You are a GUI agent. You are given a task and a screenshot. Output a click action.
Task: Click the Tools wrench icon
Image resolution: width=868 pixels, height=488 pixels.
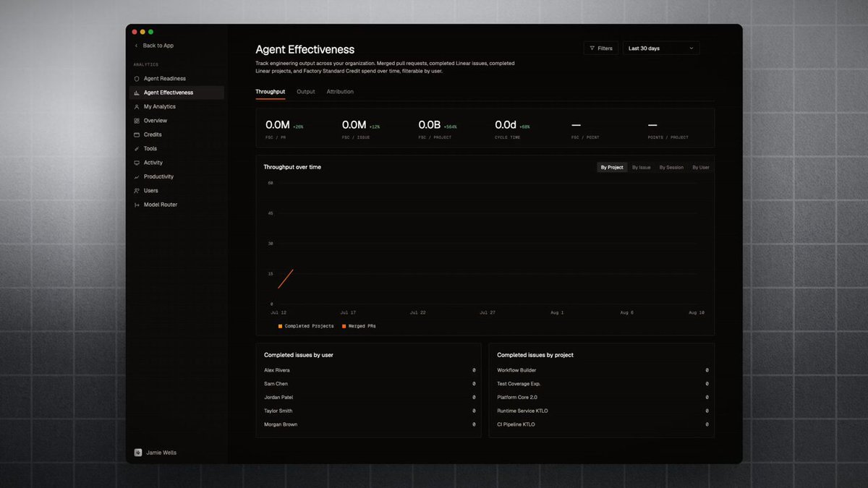(x=137, y=149)
